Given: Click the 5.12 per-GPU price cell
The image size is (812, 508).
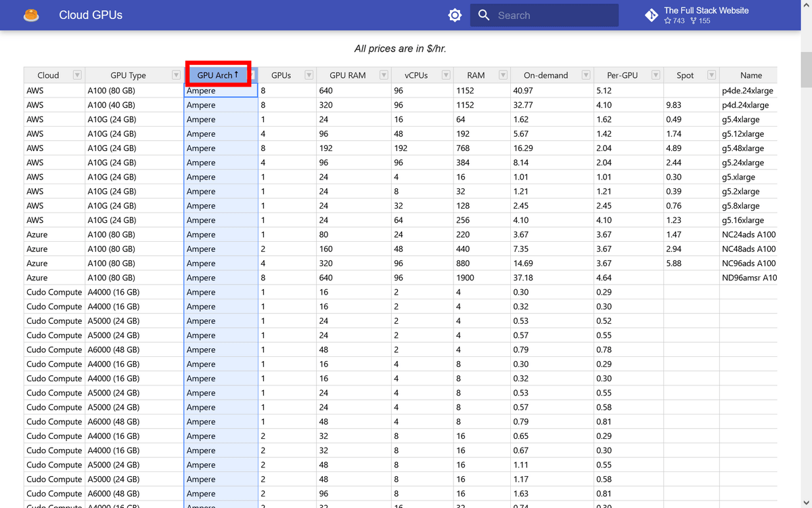Looking at the screenshot, I should (628, 91).
